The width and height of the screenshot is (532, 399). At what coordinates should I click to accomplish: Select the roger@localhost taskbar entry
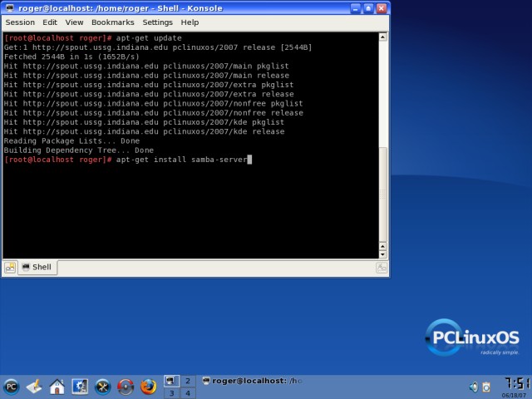pyautogui.click(x=252, y=381)
